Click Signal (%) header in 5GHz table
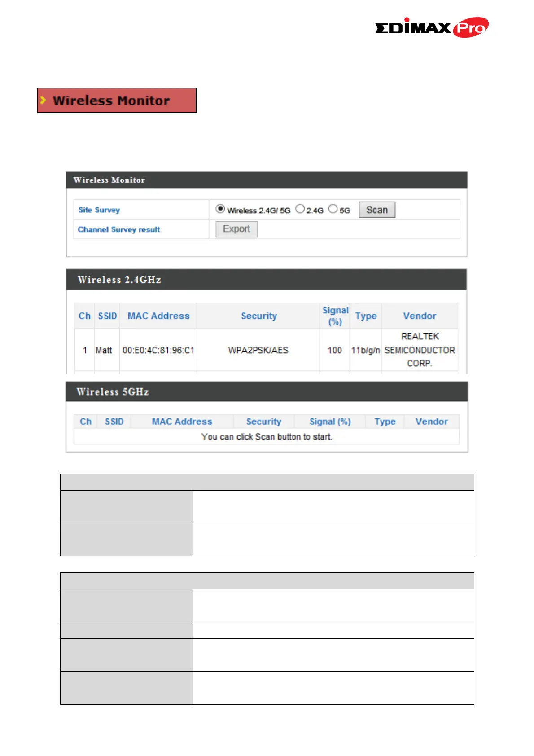 [x=330, y=422]
